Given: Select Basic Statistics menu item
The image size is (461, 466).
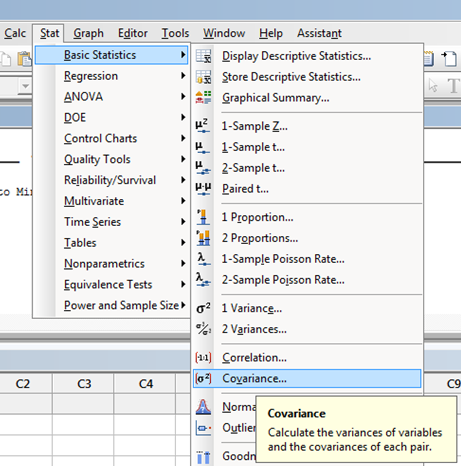Looking at the screenshot, I should [111, 55].
